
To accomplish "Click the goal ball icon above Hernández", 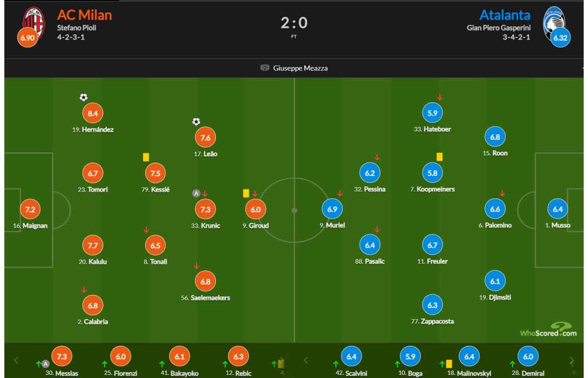I will point(83,97).
